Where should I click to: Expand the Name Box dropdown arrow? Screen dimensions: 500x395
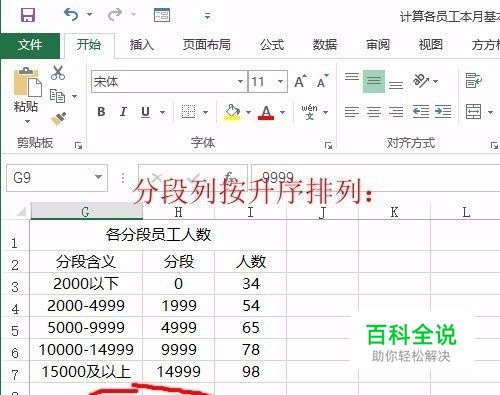pyautogui.click(x=99, y=177)
